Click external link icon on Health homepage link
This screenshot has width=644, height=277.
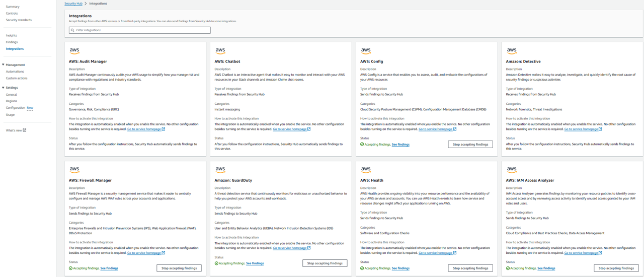pos(455,253)
